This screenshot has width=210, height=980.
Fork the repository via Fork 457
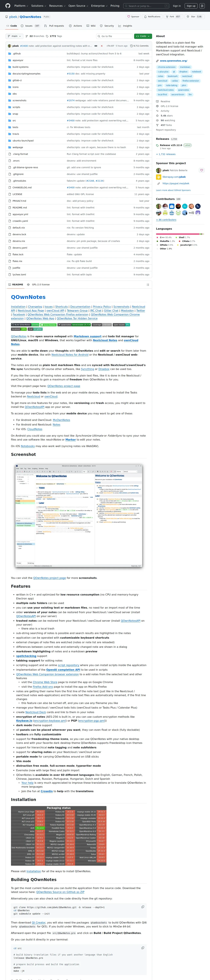point(173,17)
